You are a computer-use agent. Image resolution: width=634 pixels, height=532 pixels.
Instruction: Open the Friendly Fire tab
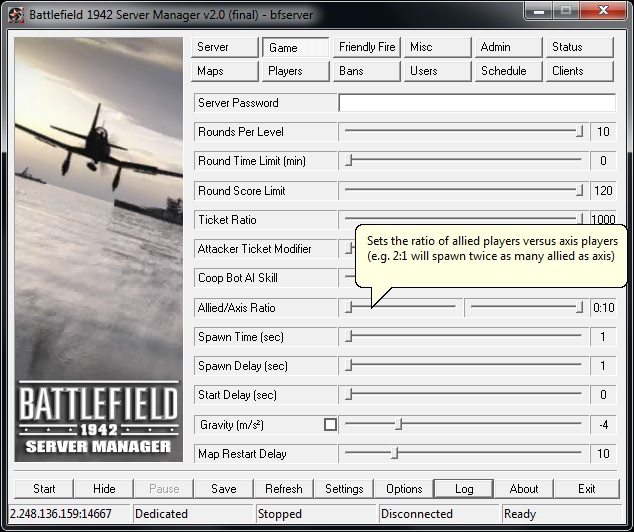point(367,47)
